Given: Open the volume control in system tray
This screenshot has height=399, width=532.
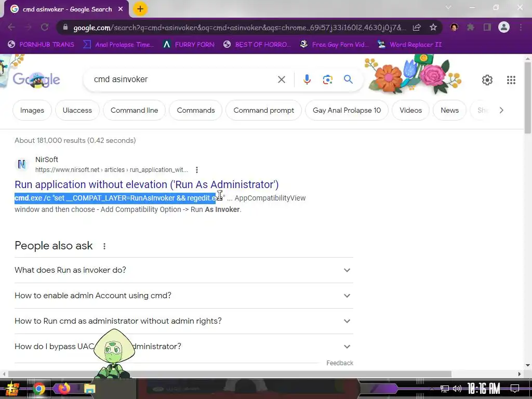Looking at the screenshot, I should (x=457, y=389).
